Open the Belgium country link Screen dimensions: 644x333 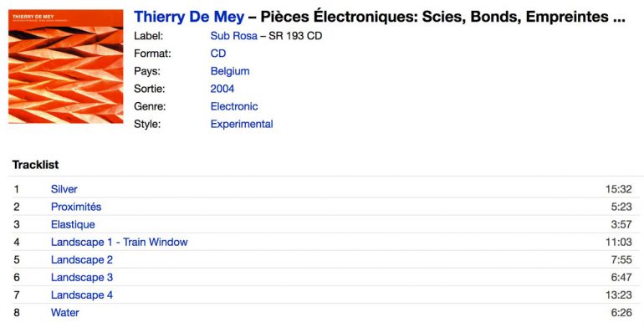pos(230,71)
